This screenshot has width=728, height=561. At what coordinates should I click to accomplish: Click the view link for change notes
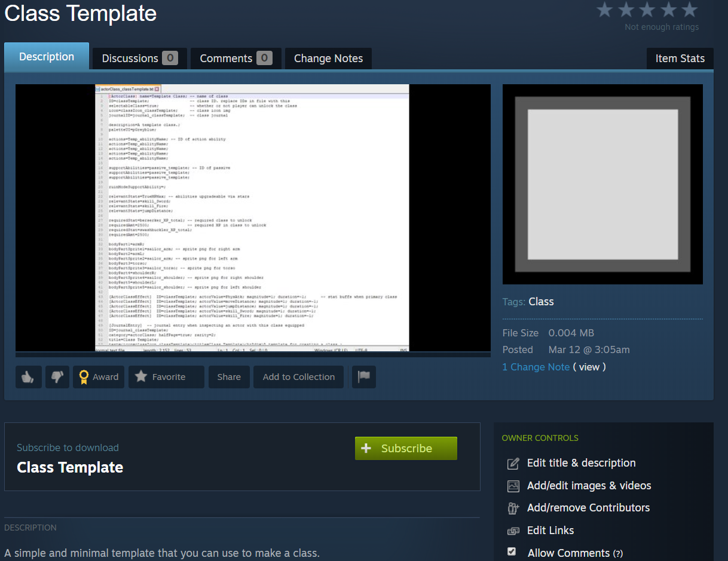pos(589,367)
